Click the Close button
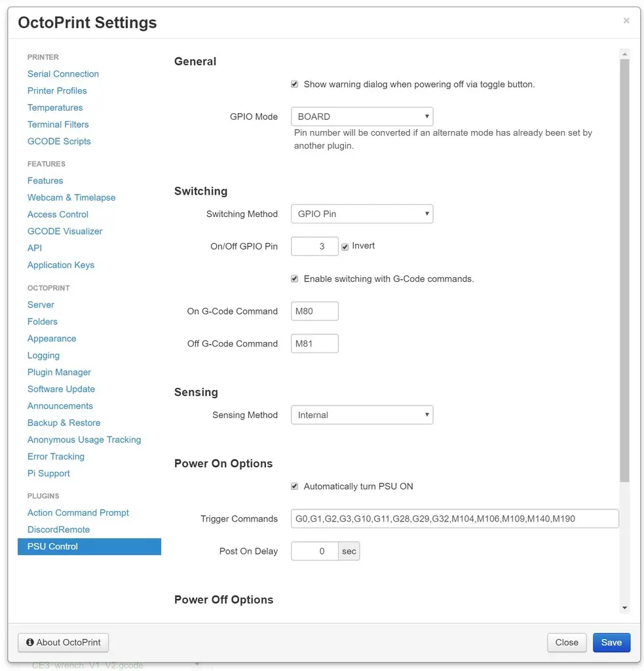The width and height of the screenshot is (644, 671). [567, 642]
